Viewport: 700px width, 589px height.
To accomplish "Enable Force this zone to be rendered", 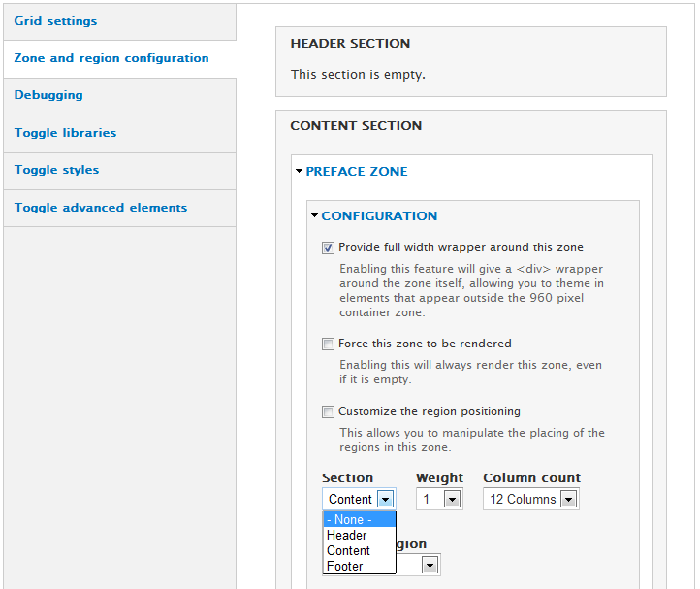I will pos(328,344).
